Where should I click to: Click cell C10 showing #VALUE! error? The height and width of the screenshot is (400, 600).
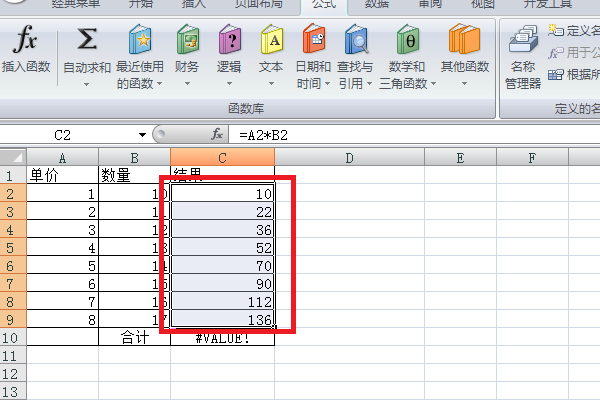(222, 338)
